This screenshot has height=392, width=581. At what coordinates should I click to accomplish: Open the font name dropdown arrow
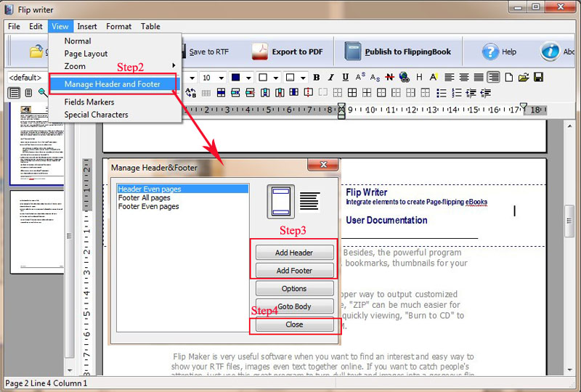pos(192,78)
